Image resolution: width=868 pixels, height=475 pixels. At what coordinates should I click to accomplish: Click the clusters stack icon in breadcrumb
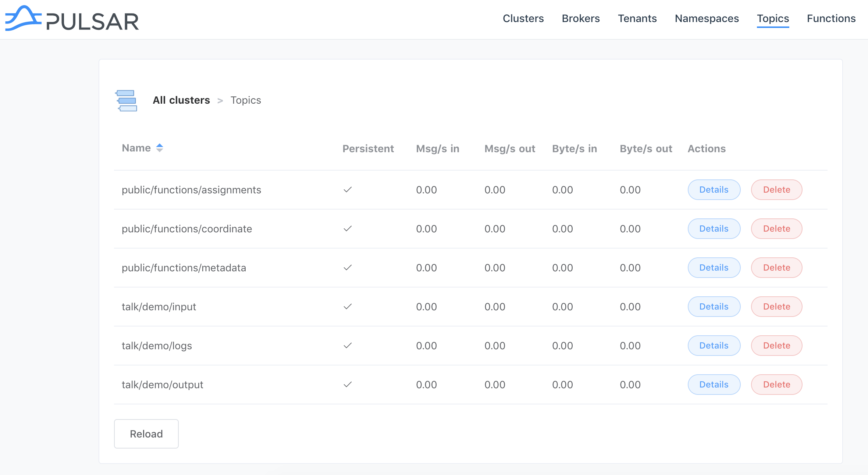click(x=127, y=100)
